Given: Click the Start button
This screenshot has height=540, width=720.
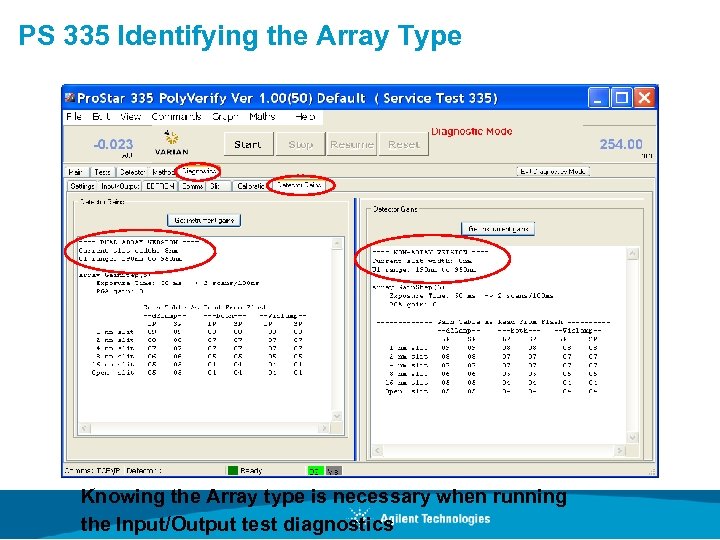Looking at the screenshot, I should pyautogui.click(x=248, y=144).
